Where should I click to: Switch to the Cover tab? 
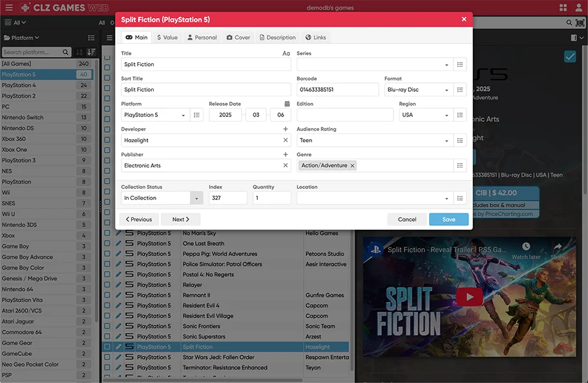coord(238,37)
